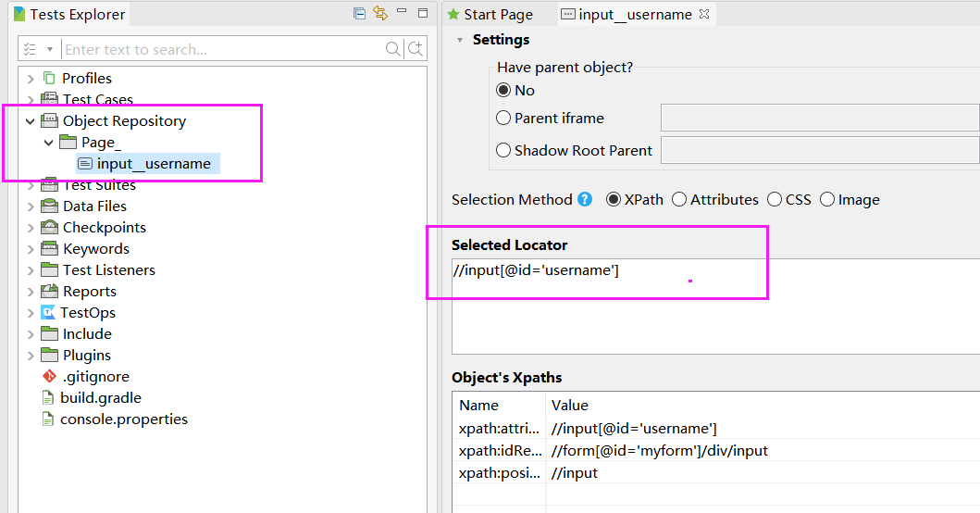Open the search filter dropdown arrow

pos(48,49)
